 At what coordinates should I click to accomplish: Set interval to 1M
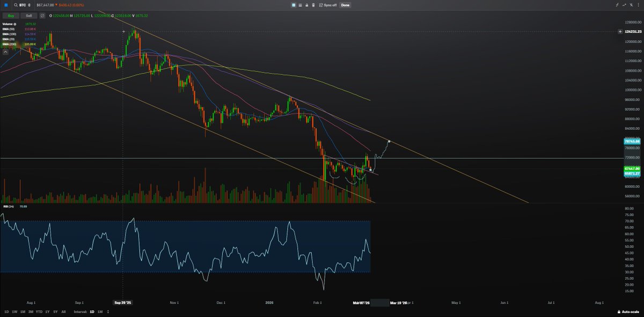(x=100, y=312)
